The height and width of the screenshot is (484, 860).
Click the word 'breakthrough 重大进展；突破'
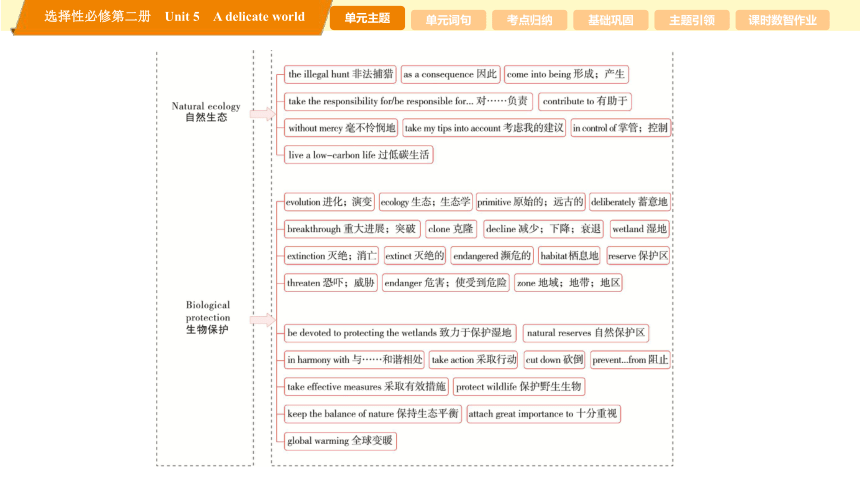point(352,229)
